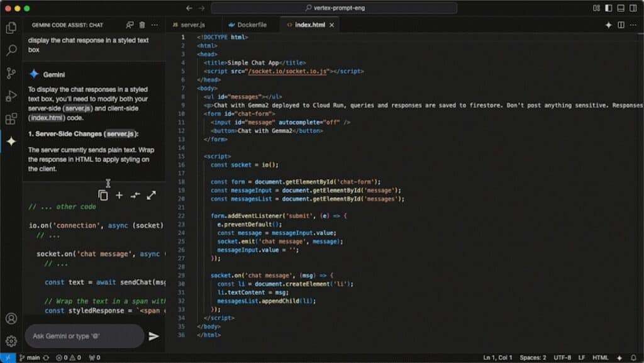The image size is (644, 363).
Task: Show errors and warnings problems
Action: (69, 358)
